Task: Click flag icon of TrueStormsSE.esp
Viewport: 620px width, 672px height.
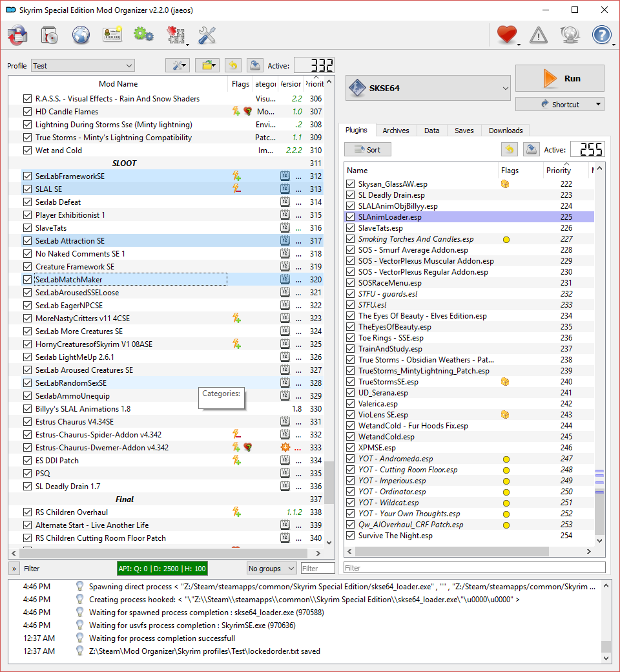Action: click(x=505, y=382)
